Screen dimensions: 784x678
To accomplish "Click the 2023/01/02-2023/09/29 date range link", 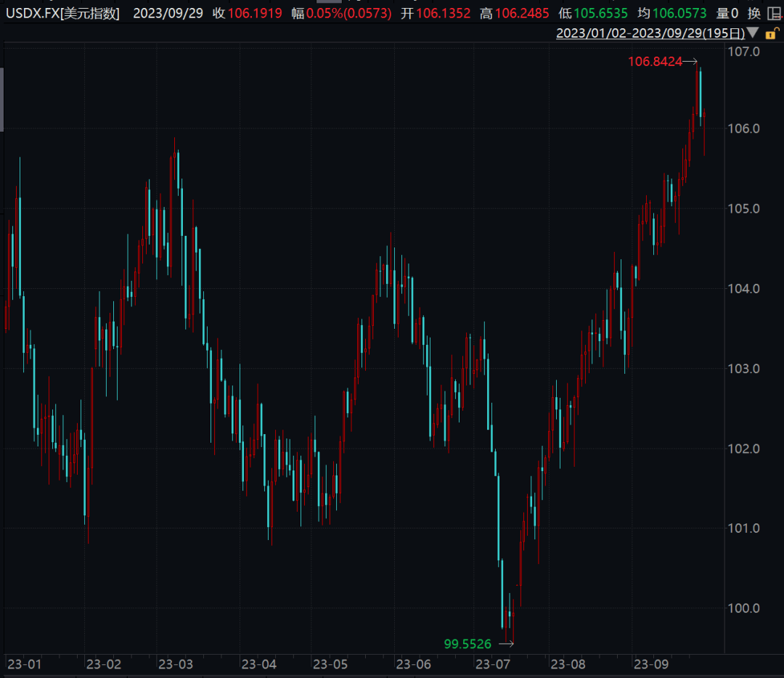I will pos(650,33).
